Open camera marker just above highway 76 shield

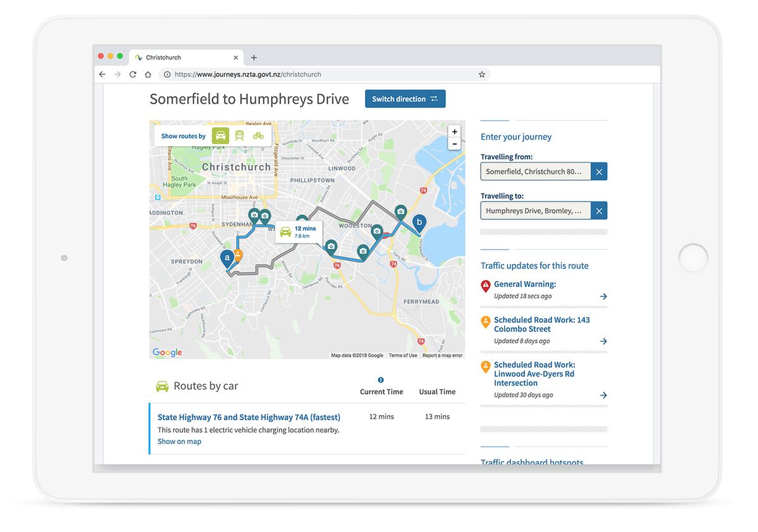point(331,247)
